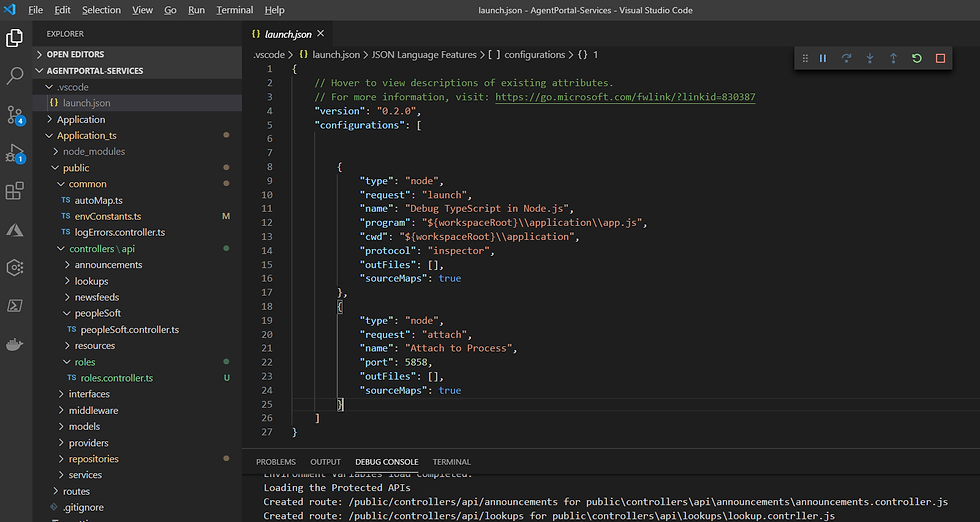980x522 pixels.
Task: Restart the debug session
Action: click(x=916, y=58)
